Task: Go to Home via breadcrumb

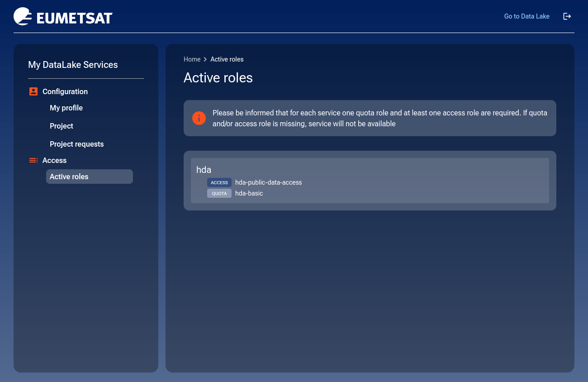Action: [192, 59]
